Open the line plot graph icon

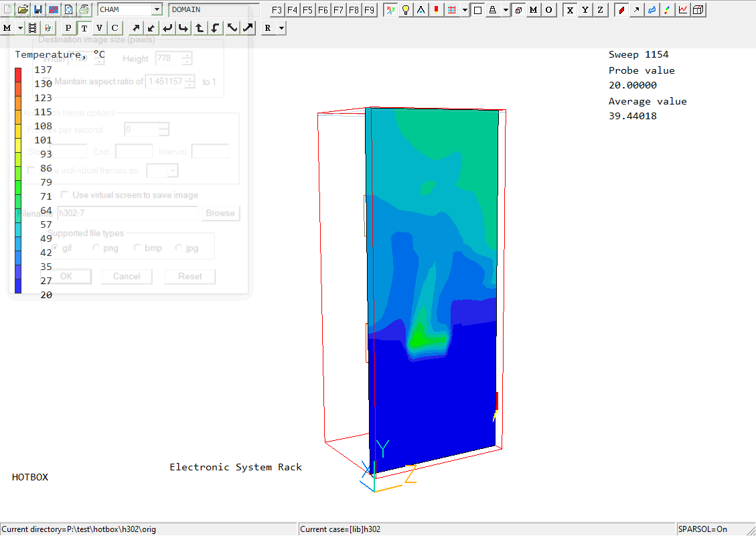(x=682, y=9)
